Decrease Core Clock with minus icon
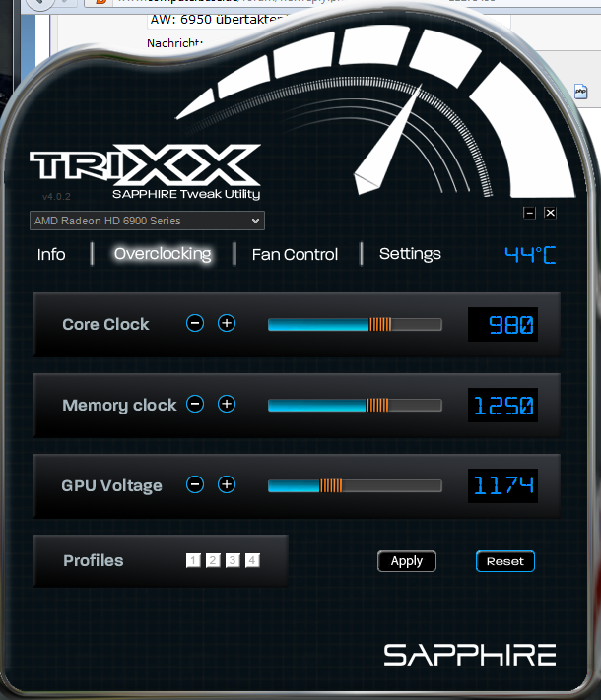This screenshot has height=700, width=601. [195, 323]
